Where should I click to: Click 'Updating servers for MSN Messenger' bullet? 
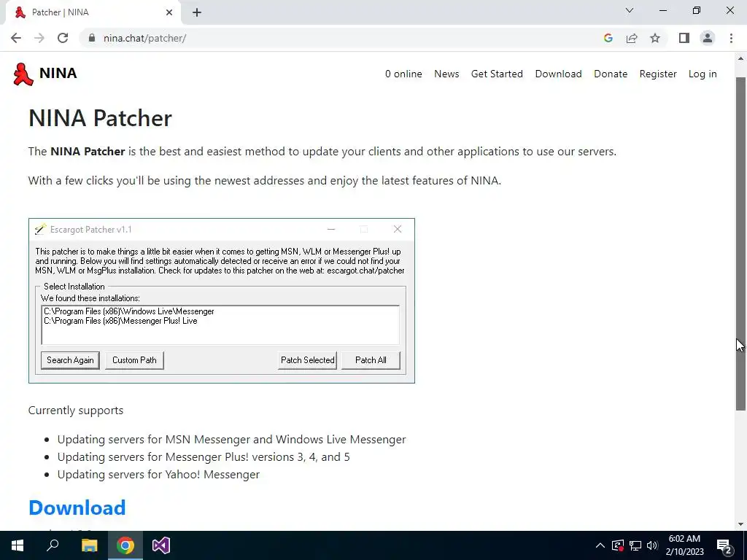click(231, 439)
